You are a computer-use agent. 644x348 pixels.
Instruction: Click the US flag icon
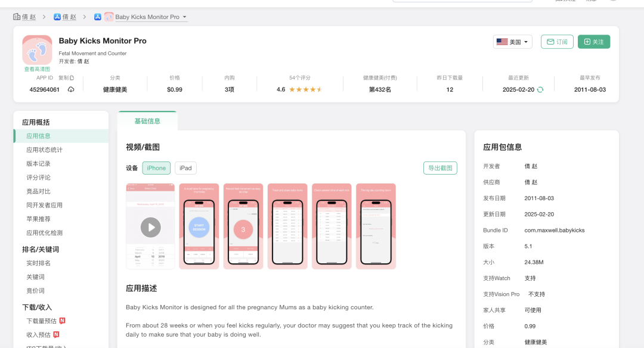(x=502, y=42)
